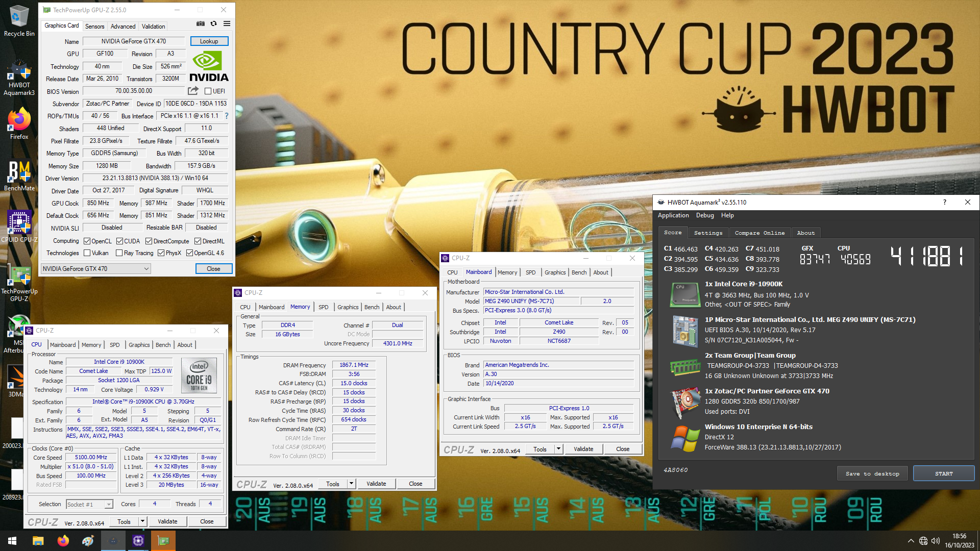This screenshot has width=980, height=551.
Task: Click the Windows Start button
Action: 12,541
